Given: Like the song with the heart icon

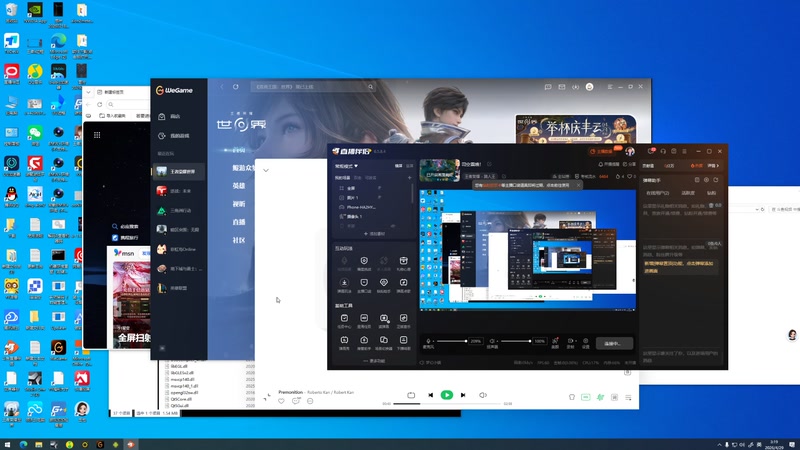Looking at the screenshot, I should tap(281, 401).
